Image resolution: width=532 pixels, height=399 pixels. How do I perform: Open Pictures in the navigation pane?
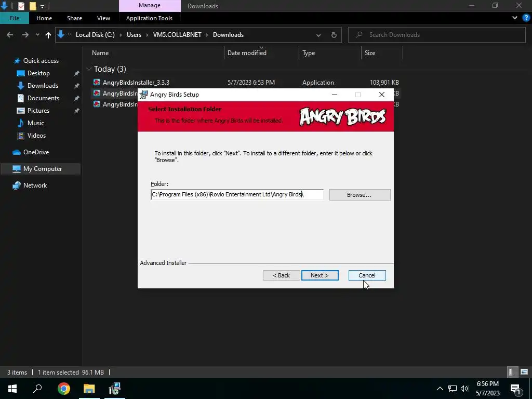click(38, 111)
